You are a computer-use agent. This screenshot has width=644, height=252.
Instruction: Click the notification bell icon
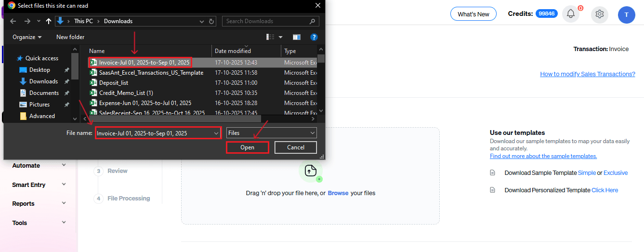click(571, 14)
